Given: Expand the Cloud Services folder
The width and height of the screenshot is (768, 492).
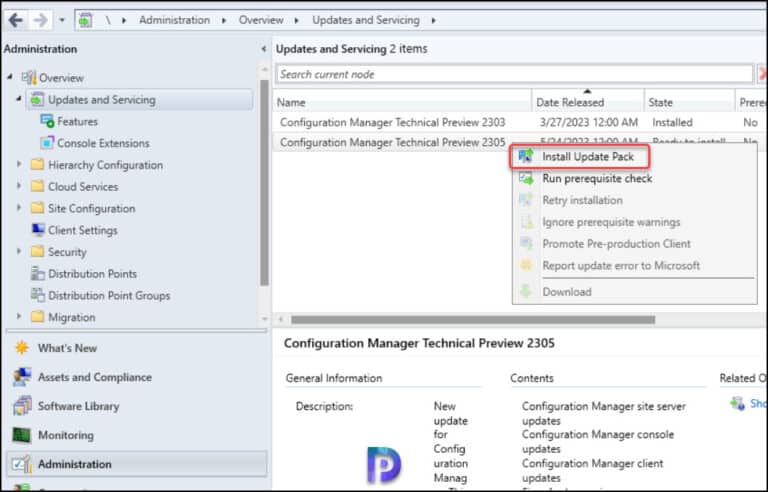Looking at the screenshot, I should click(19, 186).
